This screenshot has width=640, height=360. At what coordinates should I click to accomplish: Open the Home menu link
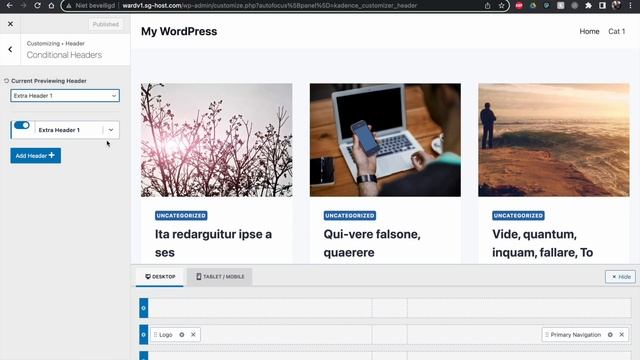pyautogui.click(x=589, y=31)
